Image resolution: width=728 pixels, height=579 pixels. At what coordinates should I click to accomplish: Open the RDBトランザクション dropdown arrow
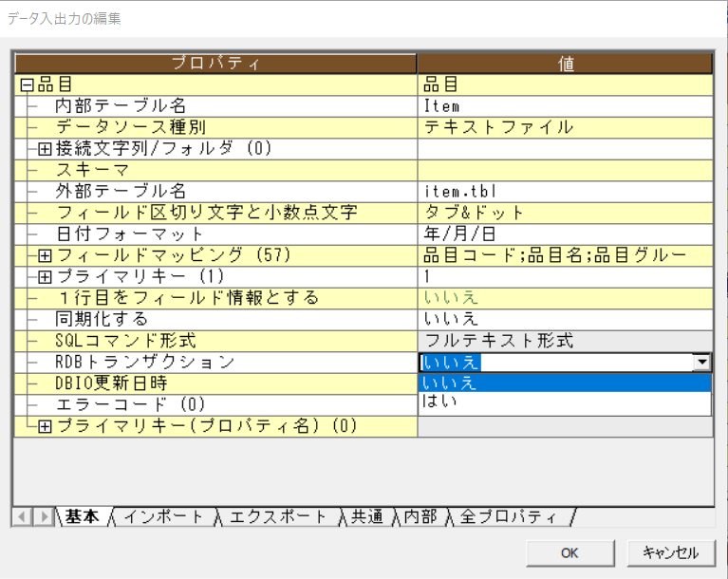tap(702, 363)
